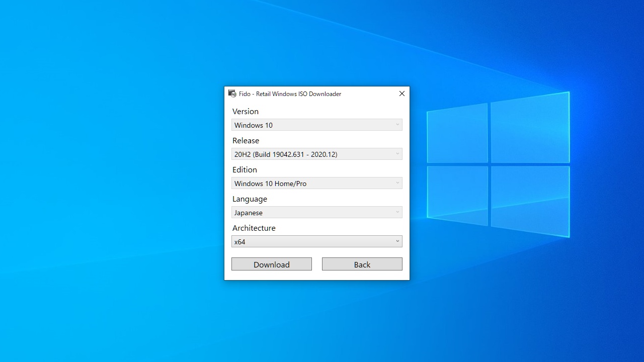Close the Fido downloader window

[402, 94]
